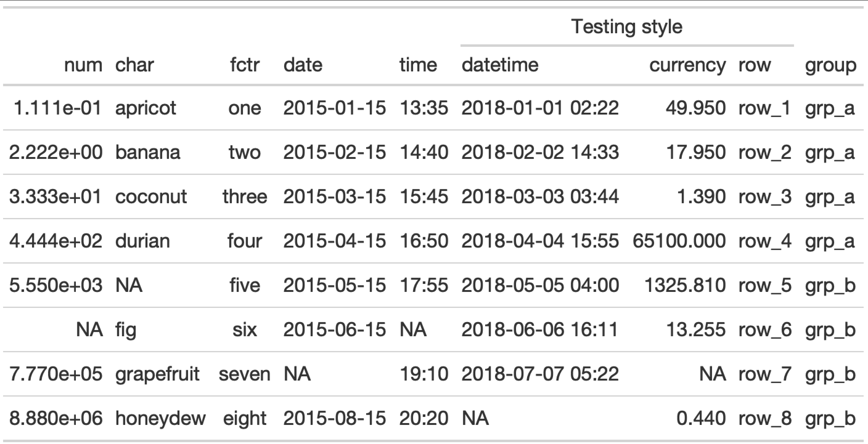The image size is (868, 444).
Task: Select the time value 16:50
Action: pyautogui.click(x=424, y=241)
